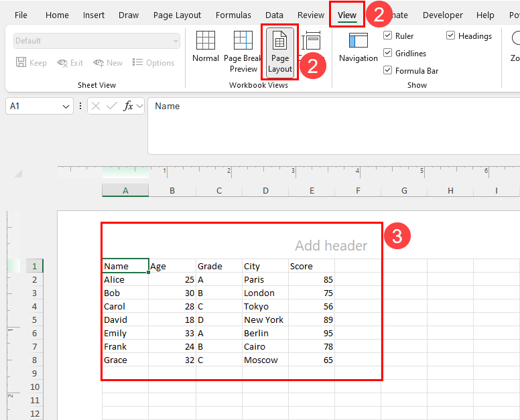Open the Draw tab
Screen dimensions: 520x420
coord(129,15)
